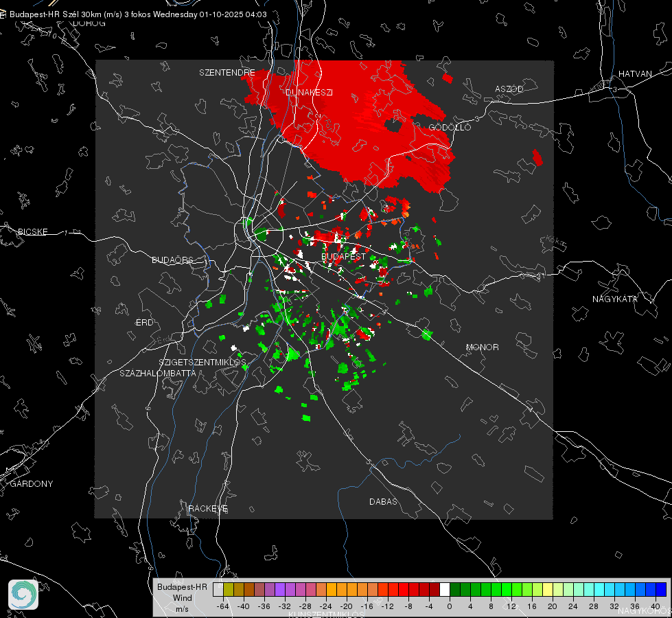Screen dimensions: 672x618
Task: Click the HATVAN town label
Action: coord(635,73)
